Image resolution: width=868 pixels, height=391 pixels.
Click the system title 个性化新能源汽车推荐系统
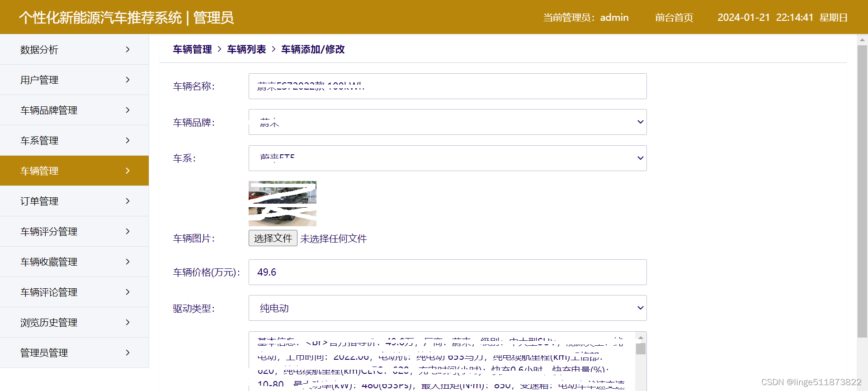tap(100, 18)
